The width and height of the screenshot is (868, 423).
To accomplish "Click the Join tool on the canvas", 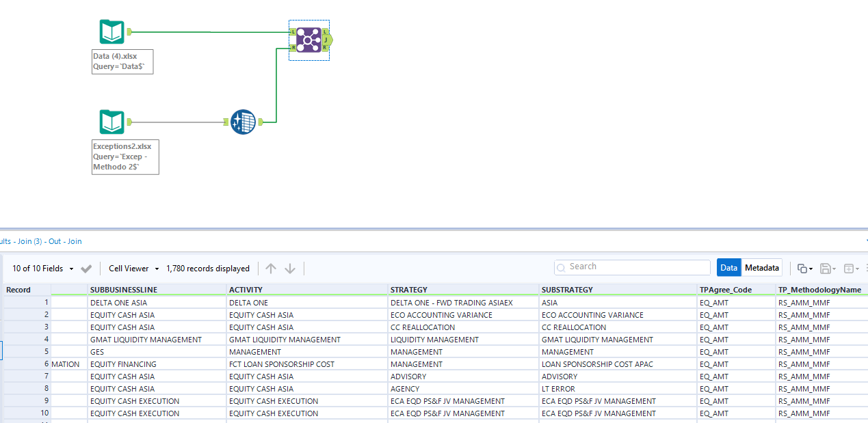I will [308, 40].
